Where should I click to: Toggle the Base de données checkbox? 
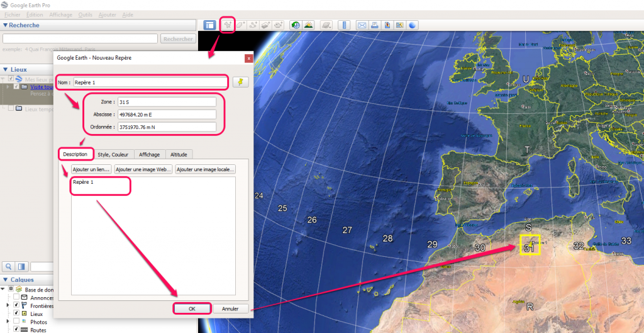click(x=11, y=290)
